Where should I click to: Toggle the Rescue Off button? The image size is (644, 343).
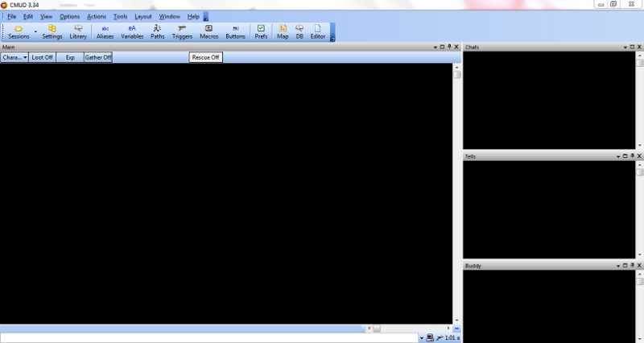point(205,58)
